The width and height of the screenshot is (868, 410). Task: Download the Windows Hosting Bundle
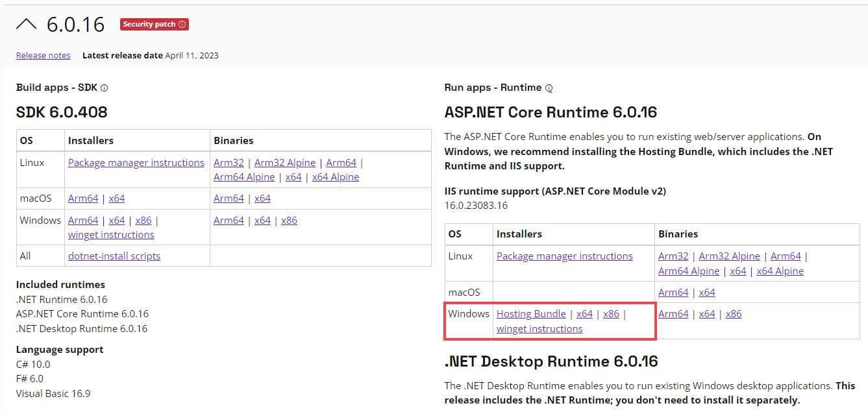(x=531, y=314)
